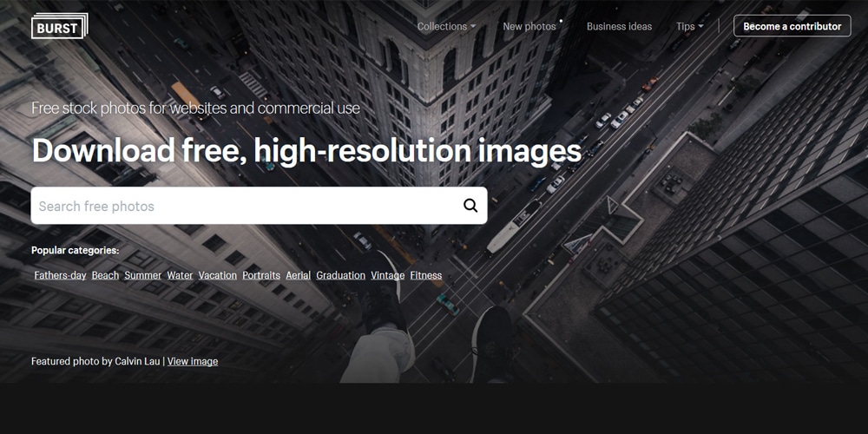868x434 pixels.
Task: Open the Portraits category link
Action: pos(261,275)
